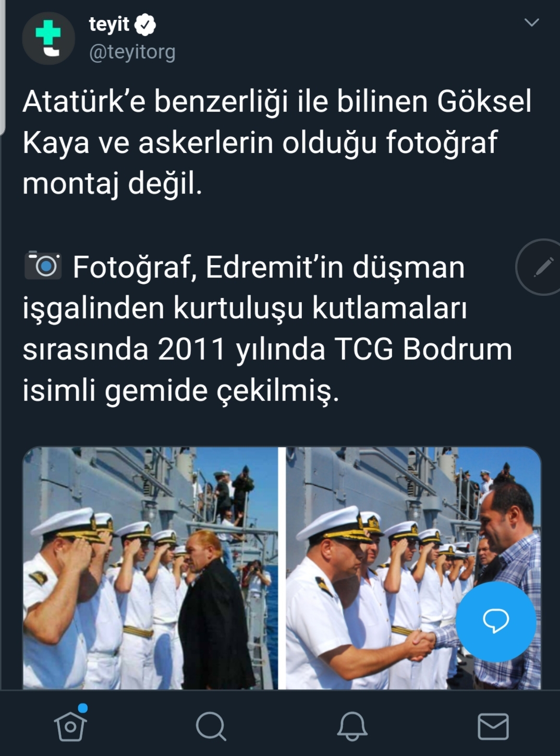Tap the camera emoji in tweet text
Viewport: 560px width, 756px height.
[x=43, y=266]
